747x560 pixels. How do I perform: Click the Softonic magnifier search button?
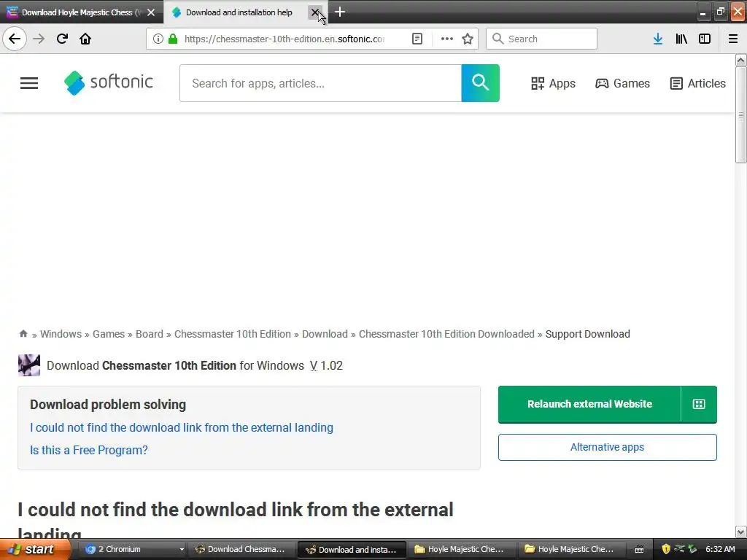pyautogui.click(x=480, y=83)
